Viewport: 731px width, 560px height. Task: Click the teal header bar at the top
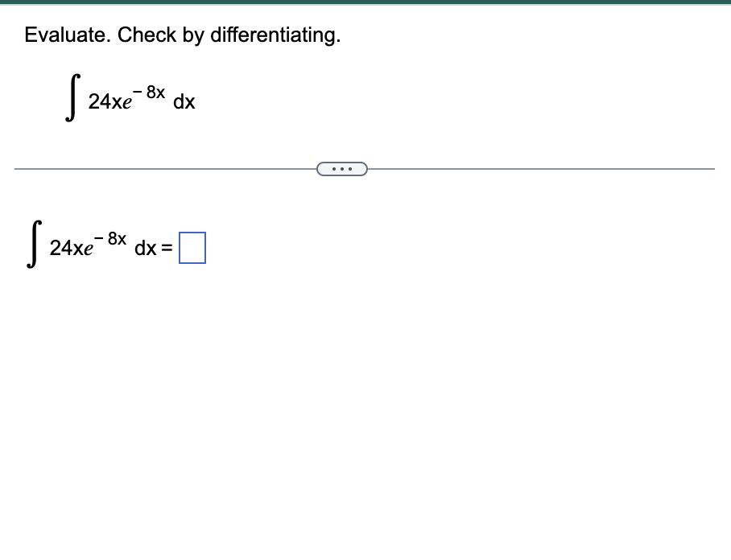pos(365,3)
